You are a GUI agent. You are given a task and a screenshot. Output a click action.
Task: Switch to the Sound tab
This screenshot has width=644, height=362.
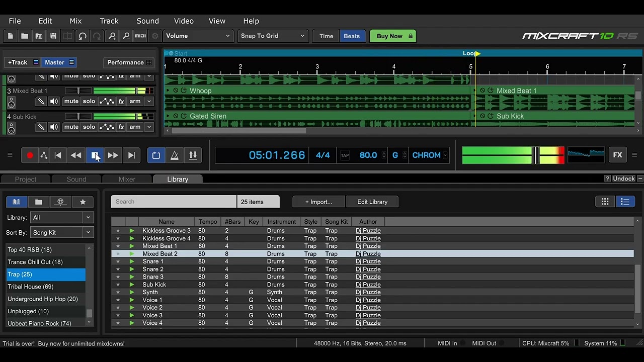[x=76, y=179]
